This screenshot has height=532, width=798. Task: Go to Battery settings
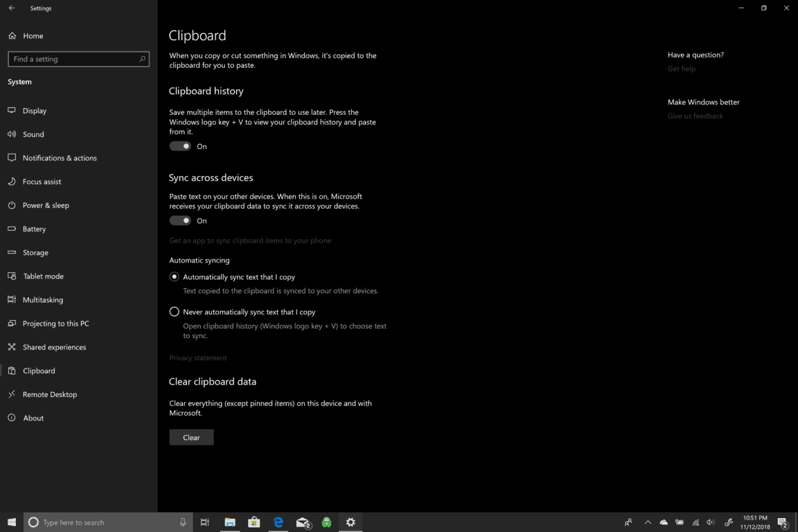click(34, 229)
